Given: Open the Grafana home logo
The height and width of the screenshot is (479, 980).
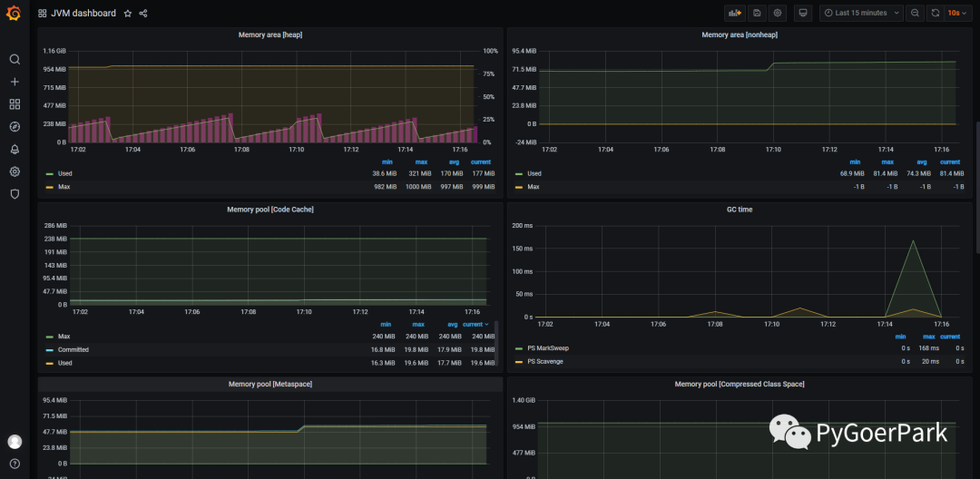Looking at the screenshot, I should pos(14,13).
